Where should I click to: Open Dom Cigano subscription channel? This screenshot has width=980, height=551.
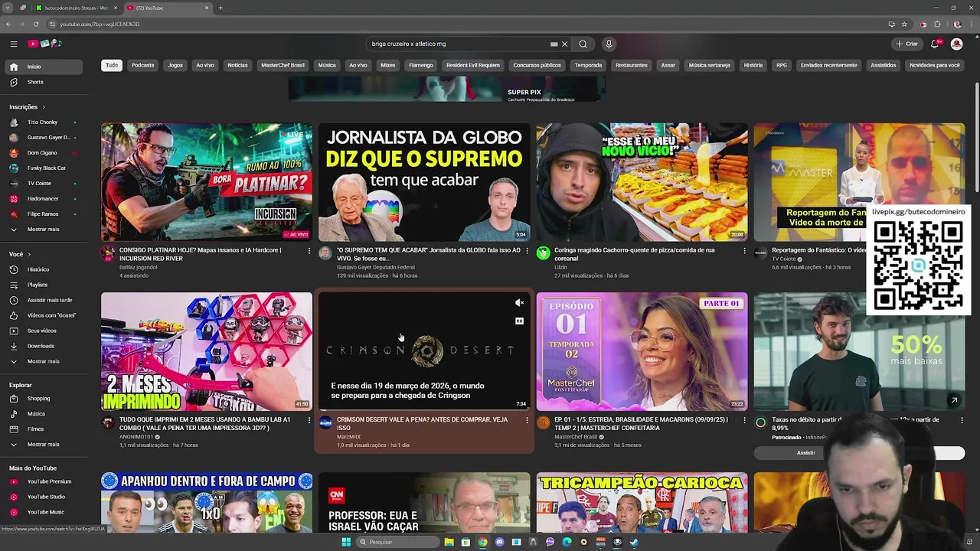(x=44, y=153)
